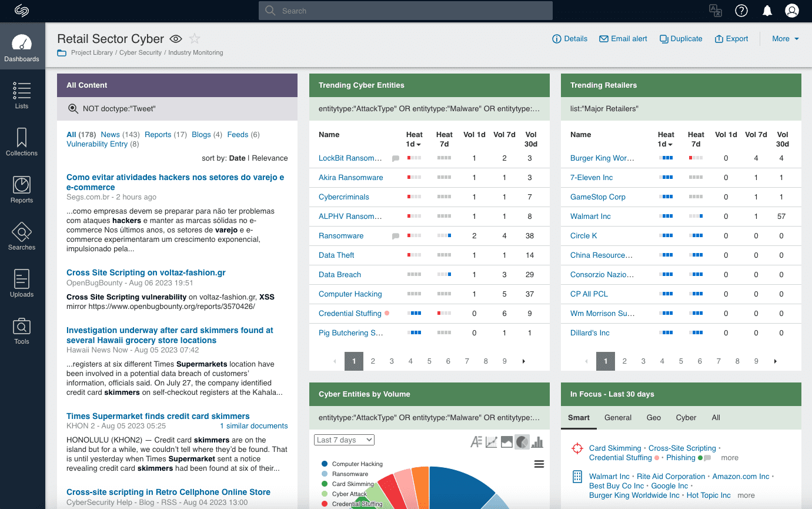
Task: Open the notifications bell
Action: click(x=767, y=11)
